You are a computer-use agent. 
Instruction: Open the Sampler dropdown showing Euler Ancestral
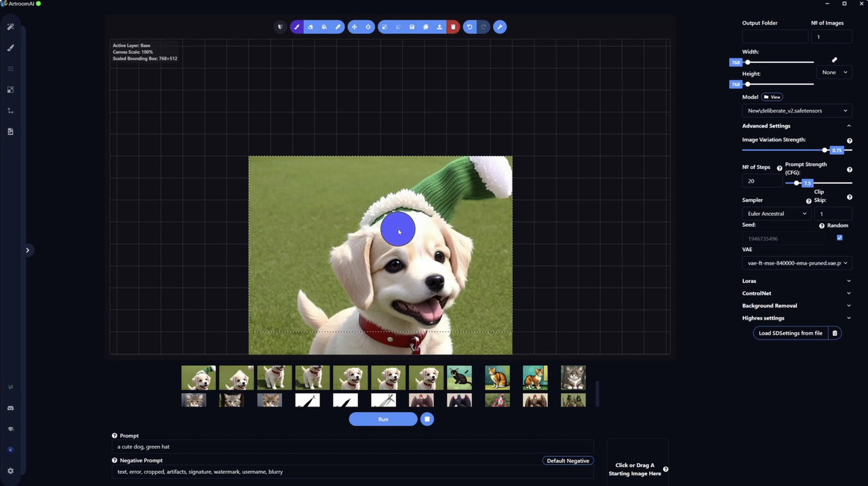click(x=776, y=213)
